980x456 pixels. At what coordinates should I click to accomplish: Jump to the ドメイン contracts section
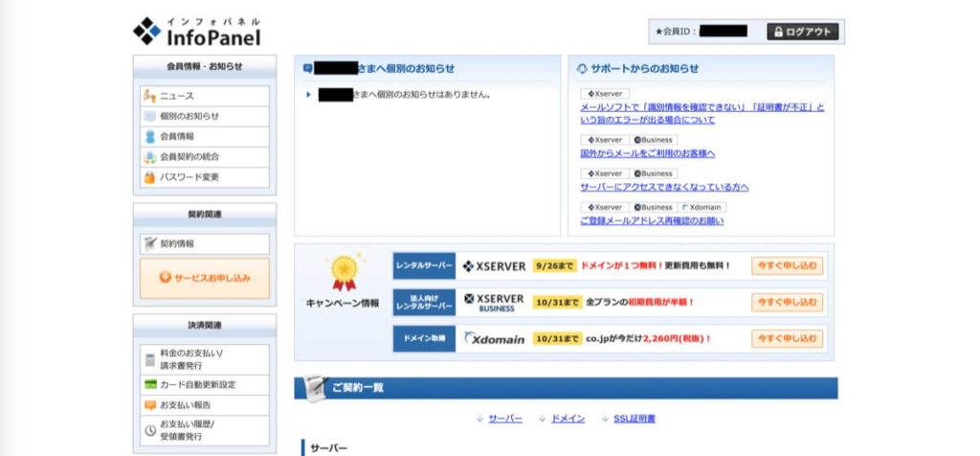(x=568, y=419)
